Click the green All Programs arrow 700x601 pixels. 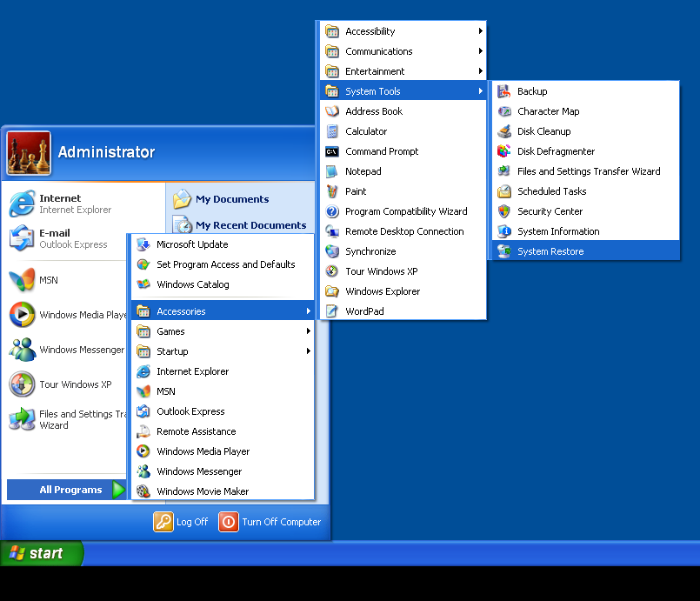[118, 490]
